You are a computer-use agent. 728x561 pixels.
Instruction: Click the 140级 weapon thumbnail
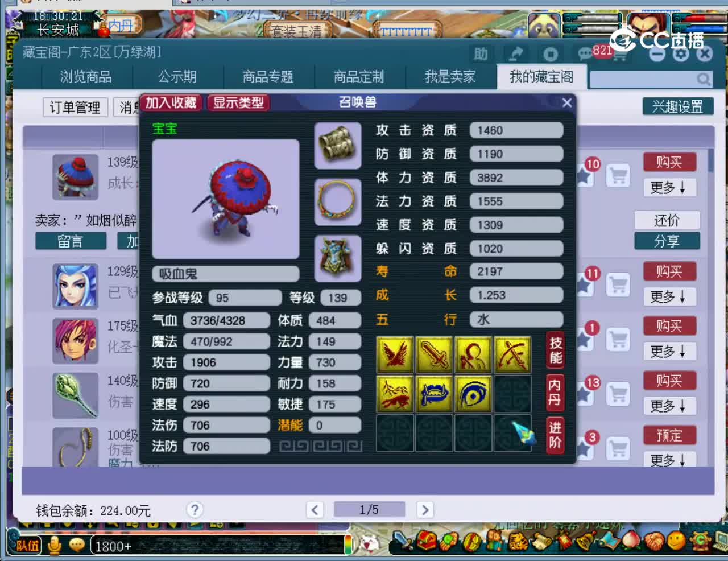pyautogui.click(x=75, y=395)
